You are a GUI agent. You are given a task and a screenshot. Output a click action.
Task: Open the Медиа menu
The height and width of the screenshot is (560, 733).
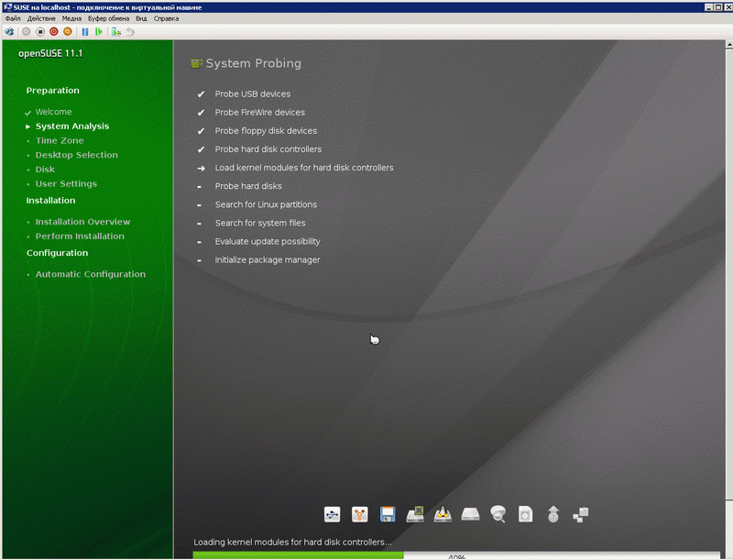[71, 18]
